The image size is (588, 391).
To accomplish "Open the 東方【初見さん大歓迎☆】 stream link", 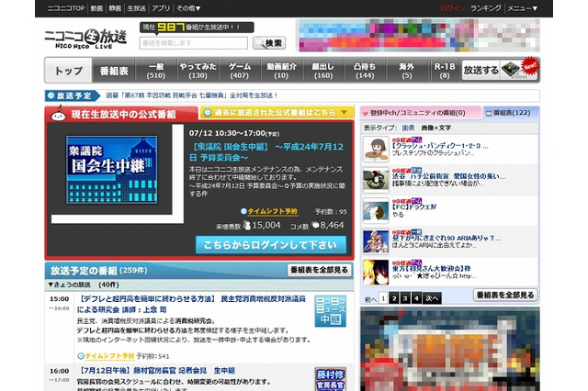I will (431, 268).
